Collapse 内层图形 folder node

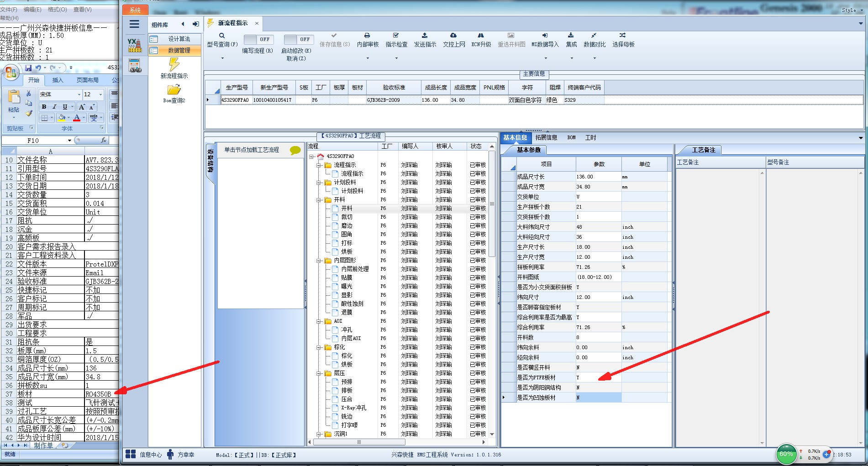pyautogui.click(x=319, y=261)
